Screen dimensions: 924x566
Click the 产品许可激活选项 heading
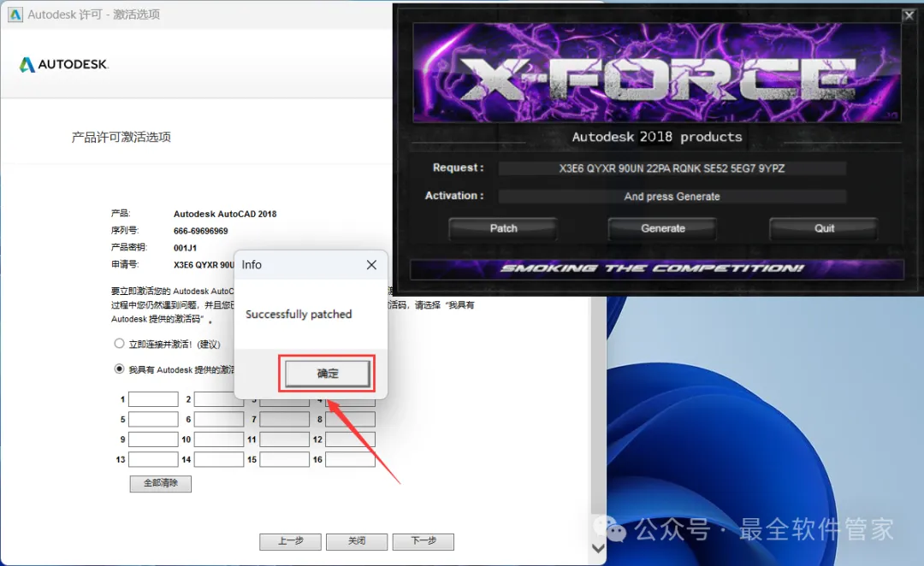pyautogui.click(x=121, y=138)
